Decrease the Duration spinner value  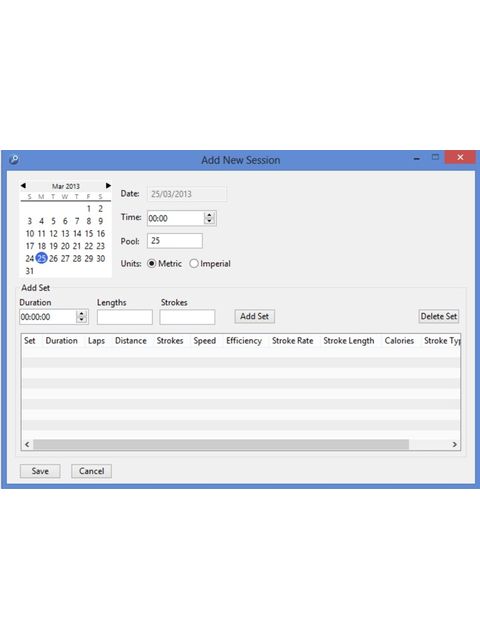(x=82, y=320)
